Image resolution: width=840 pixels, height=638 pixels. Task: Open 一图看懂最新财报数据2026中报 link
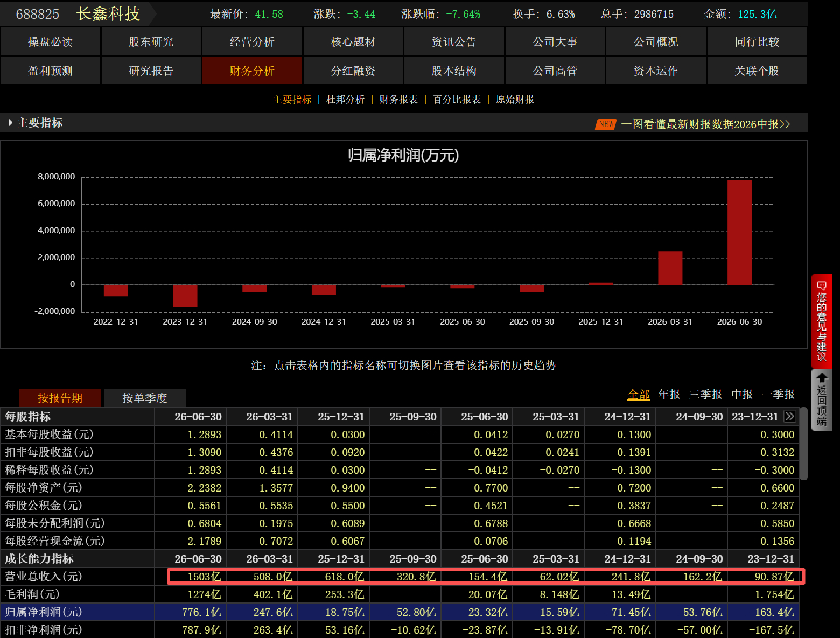point(706,124)
